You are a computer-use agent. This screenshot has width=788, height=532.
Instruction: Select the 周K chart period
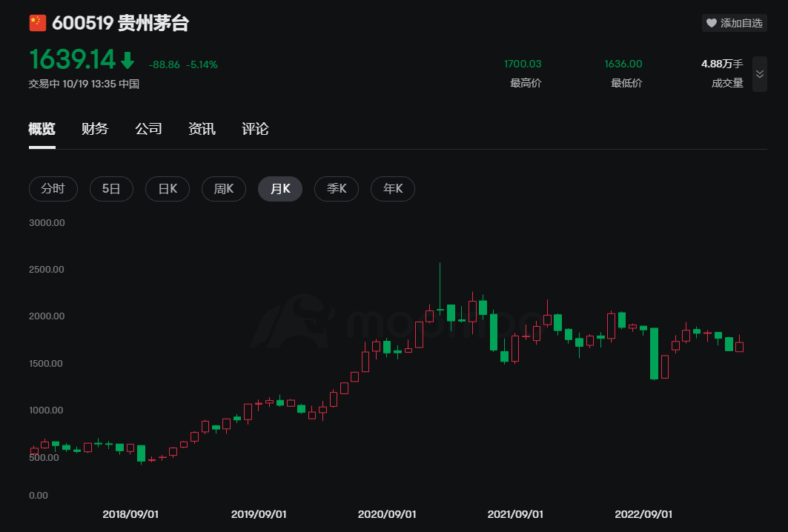pos(224,189)
